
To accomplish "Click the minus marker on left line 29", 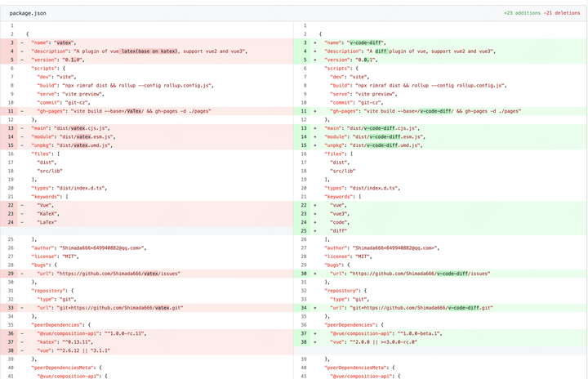I will point(22,274).
